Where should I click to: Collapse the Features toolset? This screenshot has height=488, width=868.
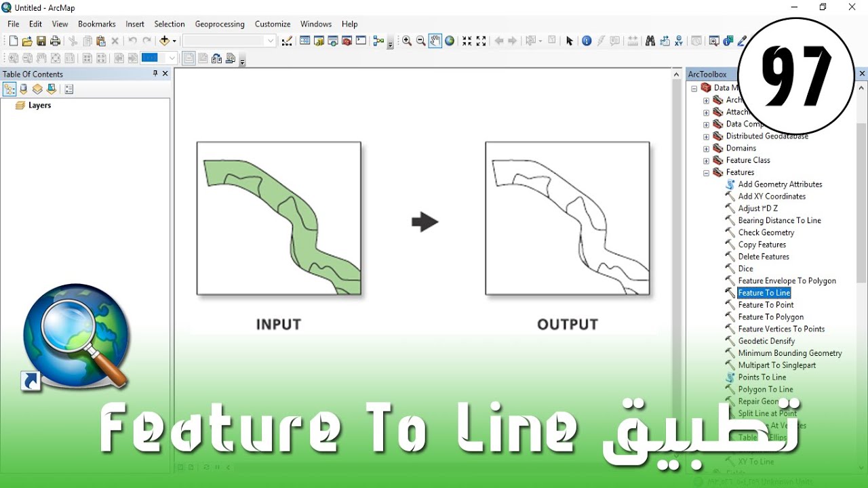[x=706, y=173]
